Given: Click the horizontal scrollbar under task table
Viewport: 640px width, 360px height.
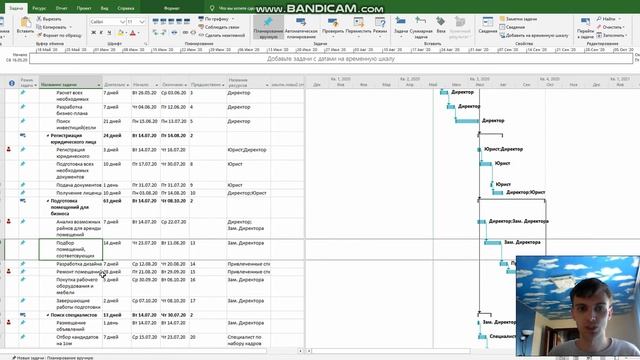Looking at the screenshot, I should coord(135,351).
